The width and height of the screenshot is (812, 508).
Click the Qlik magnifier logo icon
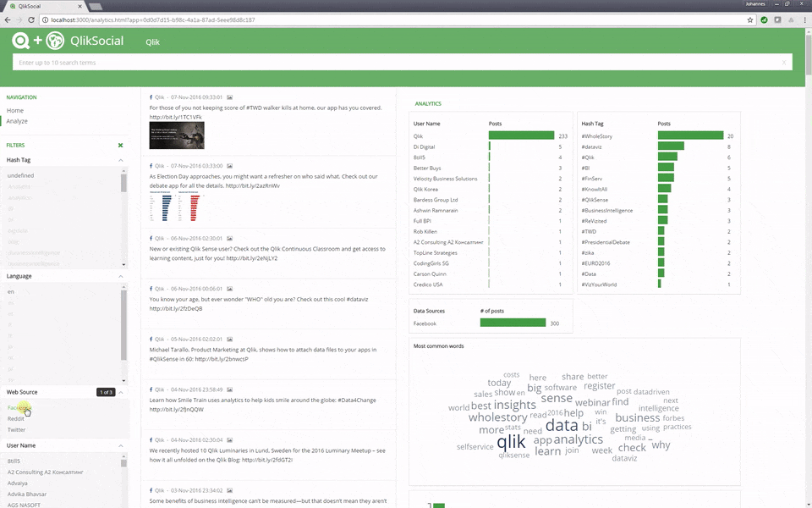coord(20,41)
